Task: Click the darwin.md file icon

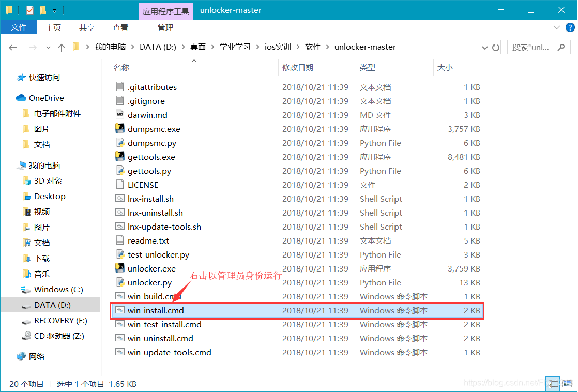Action: (120, 115)
